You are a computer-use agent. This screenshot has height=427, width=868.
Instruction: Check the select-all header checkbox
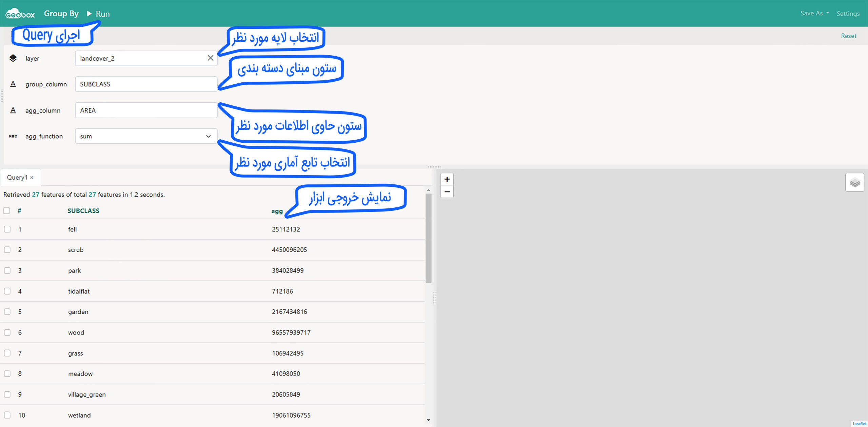pos(7,210)
